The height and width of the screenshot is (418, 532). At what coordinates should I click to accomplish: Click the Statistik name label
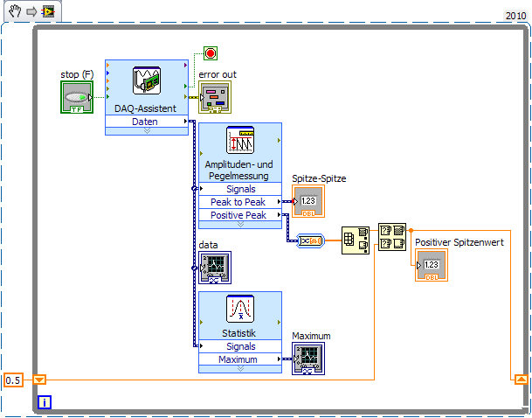click(238, 333)
